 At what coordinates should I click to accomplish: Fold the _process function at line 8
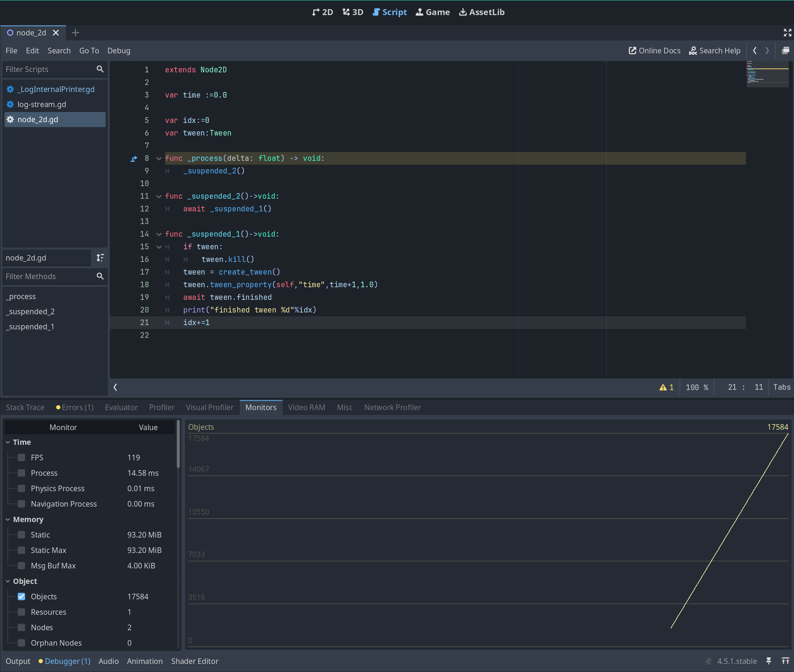coord(159,158)
